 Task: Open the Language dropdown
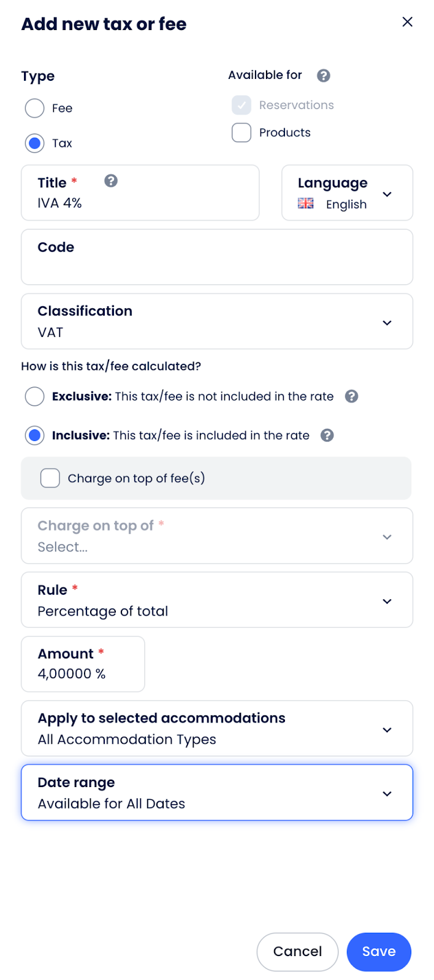[x=347, y=193]
